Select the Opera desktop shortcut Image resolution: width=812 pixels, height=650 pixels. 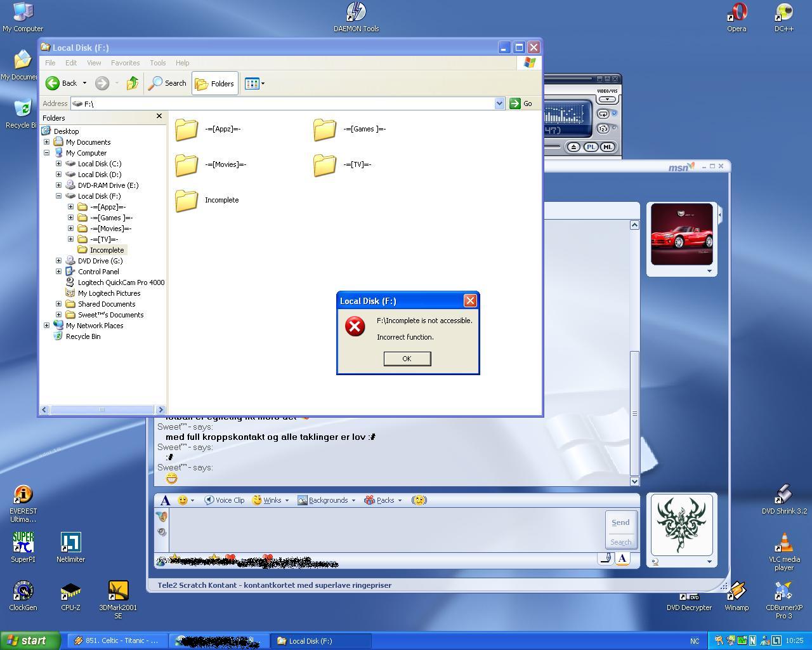737,13
